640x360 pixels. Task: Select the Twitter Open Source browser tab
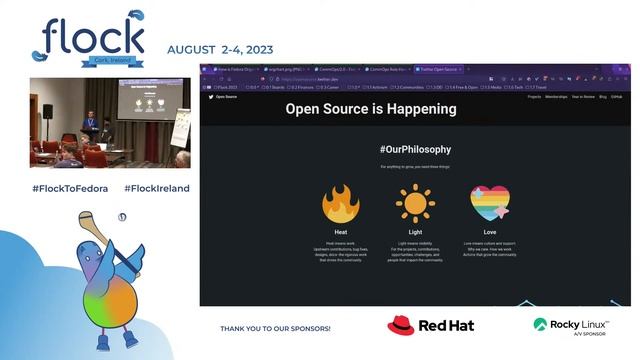click(438, 69)
